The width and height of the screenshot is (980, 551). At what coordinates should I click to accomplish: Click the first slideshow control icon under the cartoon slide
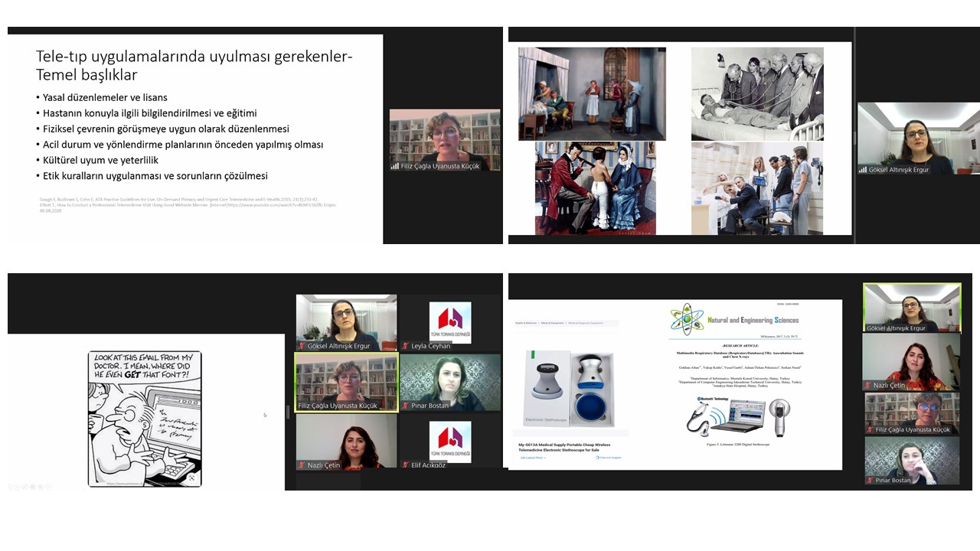[x=10, y=487]
